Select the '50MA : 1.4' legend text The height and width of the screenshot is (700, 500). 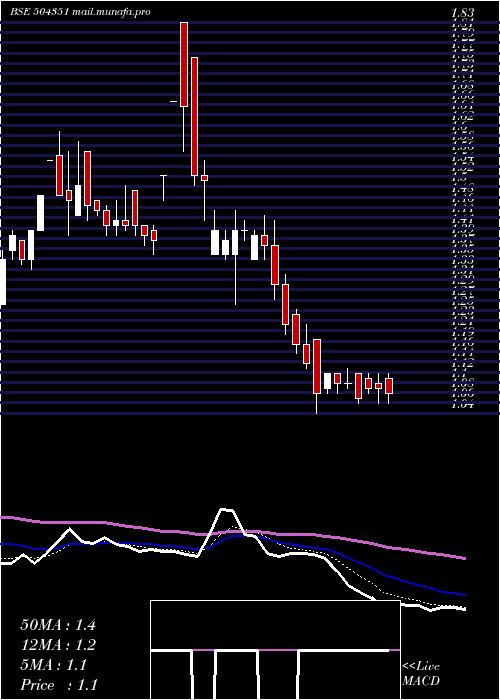(58, 625)
